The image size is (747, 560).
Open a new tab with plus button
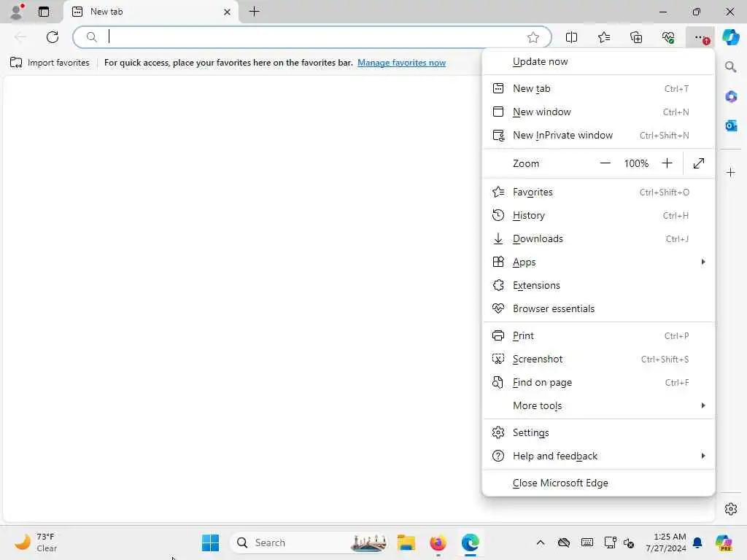coord(255,12)
